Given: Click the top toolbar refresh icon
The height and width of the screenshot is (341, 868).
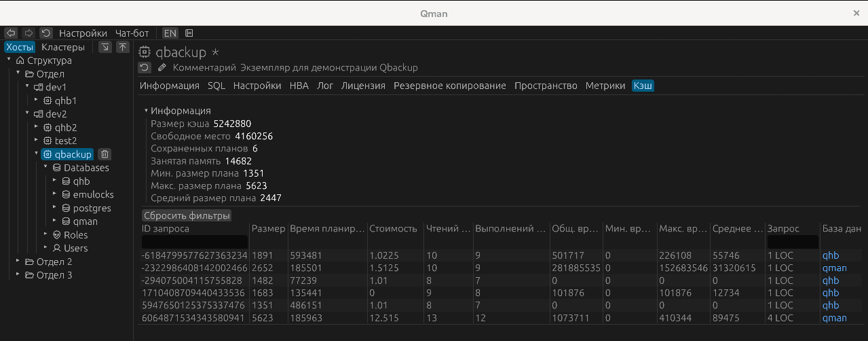Looking at the screenshot, I should pos(46,33).
